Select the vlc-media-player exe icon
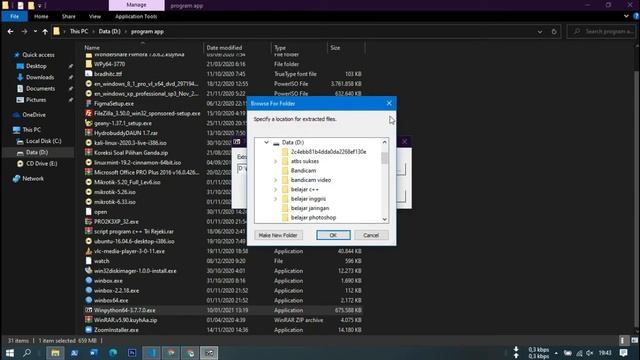 point(89,251)
